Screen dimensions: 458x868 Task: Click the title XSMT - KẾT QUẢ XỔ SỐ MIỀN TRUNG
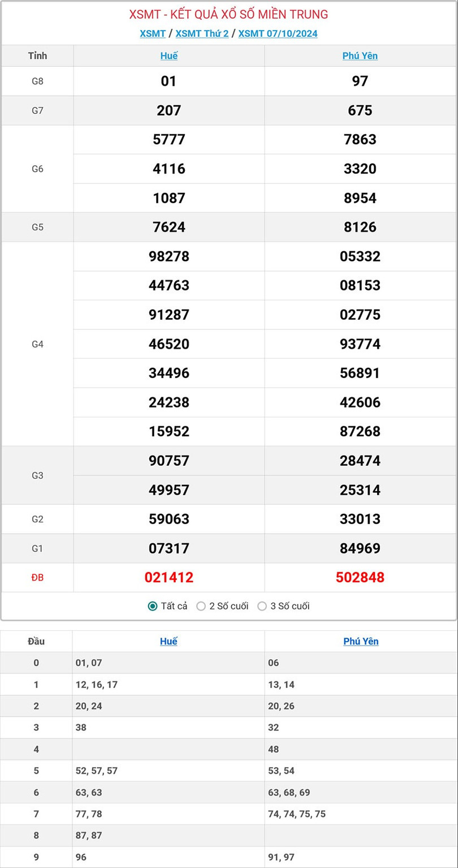point(228,15)
